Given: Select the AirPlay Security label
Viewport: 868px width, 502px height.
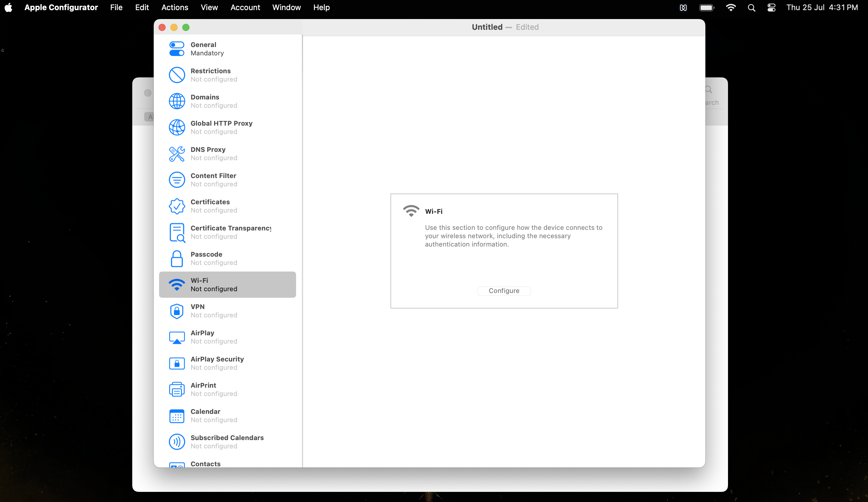Looking at the screenshot, I should click(217, 359).
